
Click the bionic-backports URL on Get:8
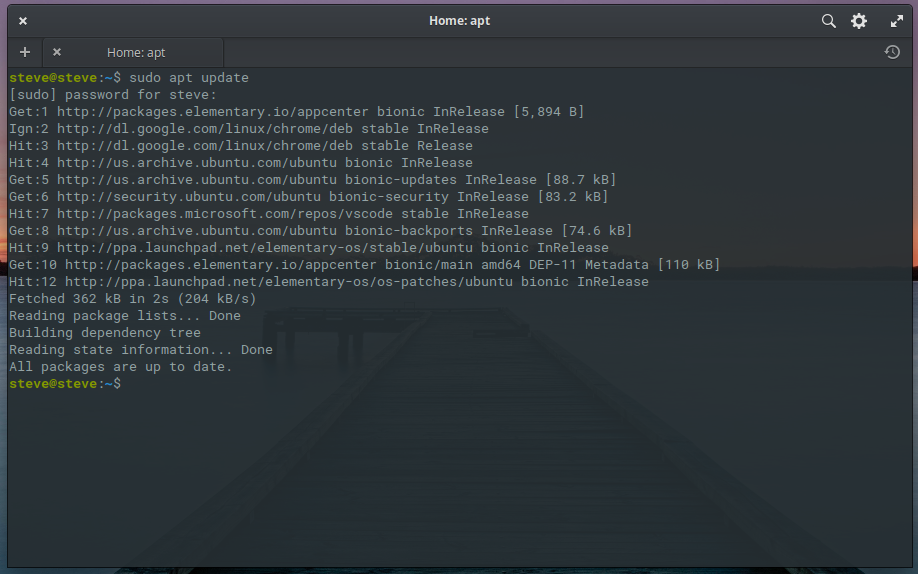tap(197, 230)
